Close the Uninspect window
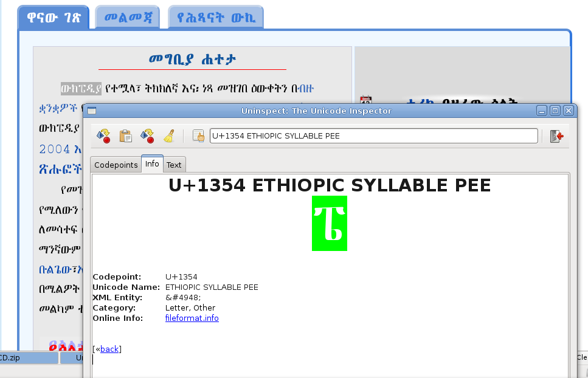Viewport: 588px width, 378px height. (569, 111)
